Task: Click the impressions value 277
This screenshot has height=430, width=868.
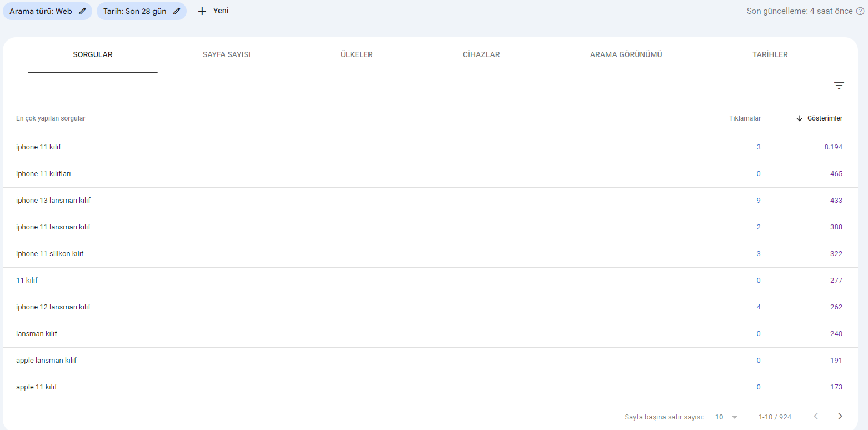Action: (x=836, y=281)
